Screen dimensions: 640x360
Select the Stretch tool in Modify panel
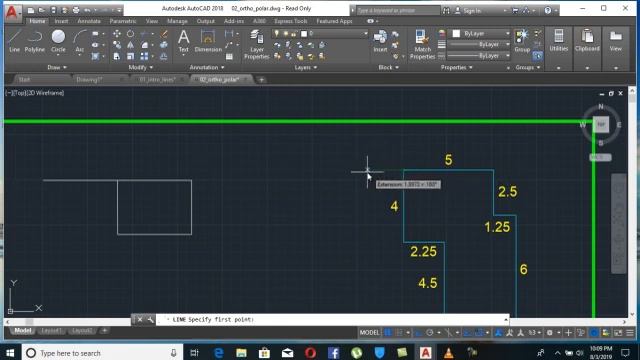tap(117, 56)
